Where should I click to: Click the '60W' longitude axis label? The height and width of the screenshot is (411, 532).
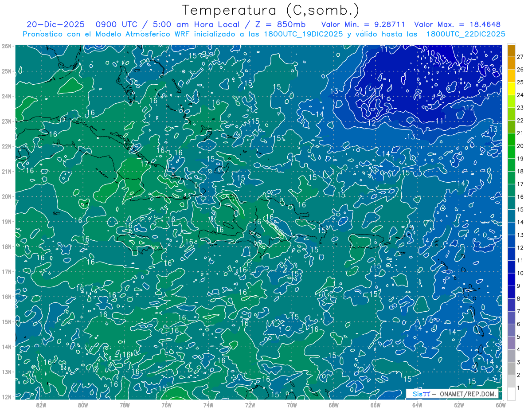click(501, 405)
